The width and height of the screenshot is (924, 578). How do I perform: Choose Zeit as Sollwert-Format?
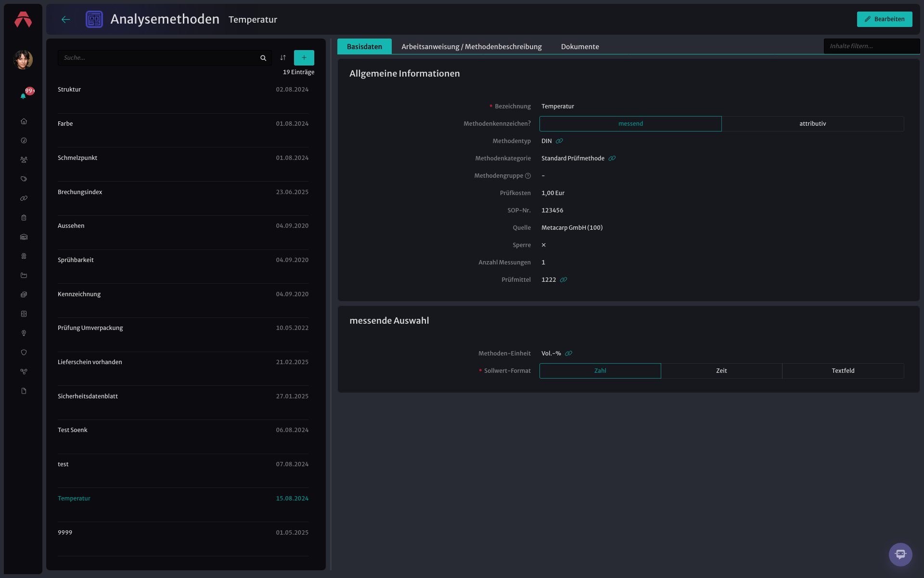[721, 371]
